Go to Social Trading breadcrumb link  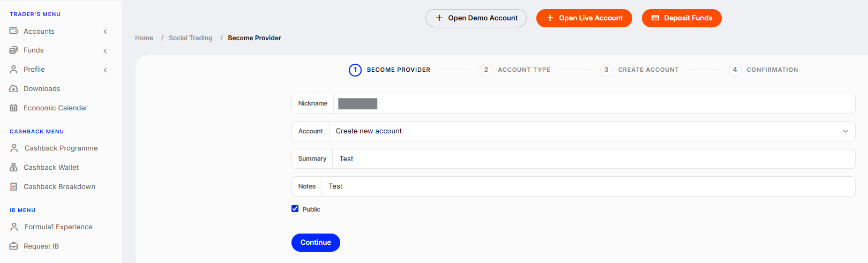click(190, 38)
